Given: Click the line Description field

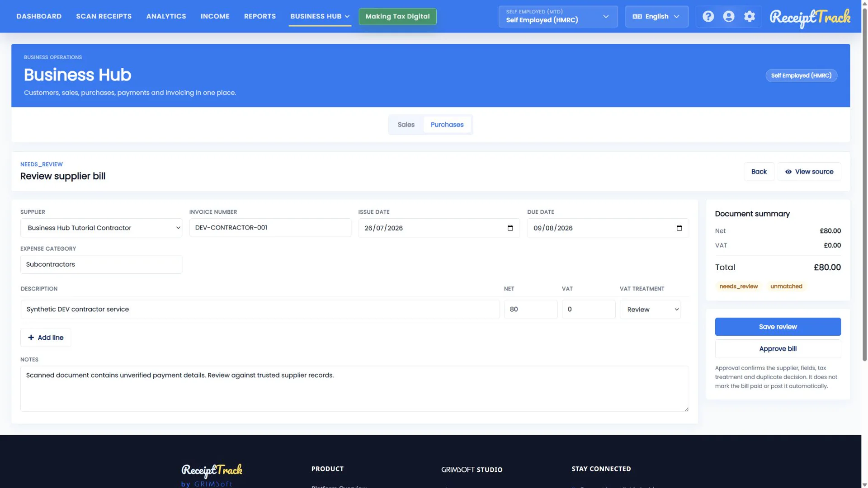Looking at the screenshot, I should click(x=260, y=310).
